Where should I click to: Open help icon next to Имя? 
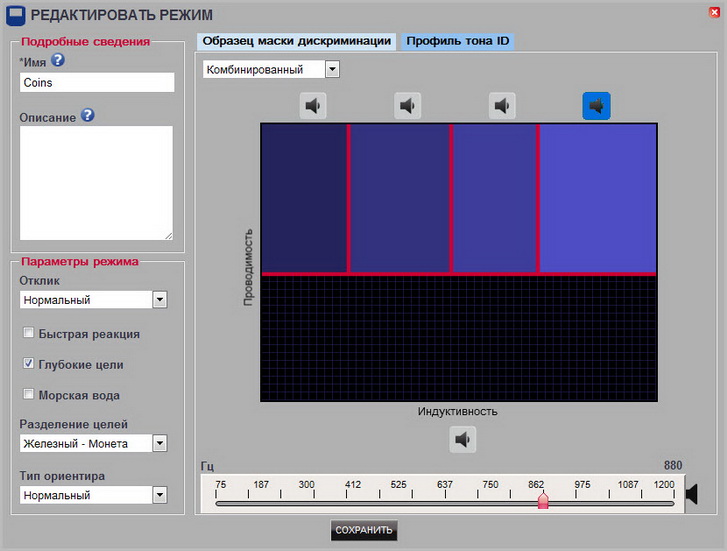58,61
